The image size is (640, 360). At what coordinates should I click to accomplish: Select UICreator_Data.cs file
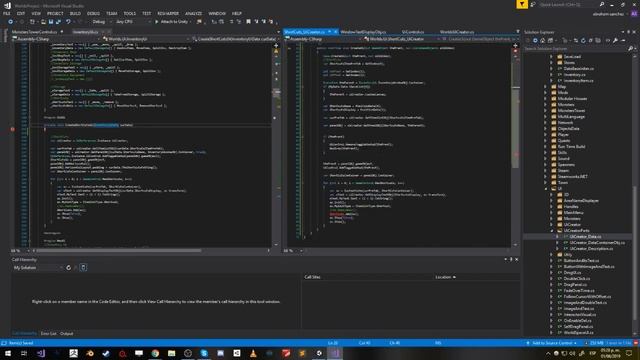[585, 237]
